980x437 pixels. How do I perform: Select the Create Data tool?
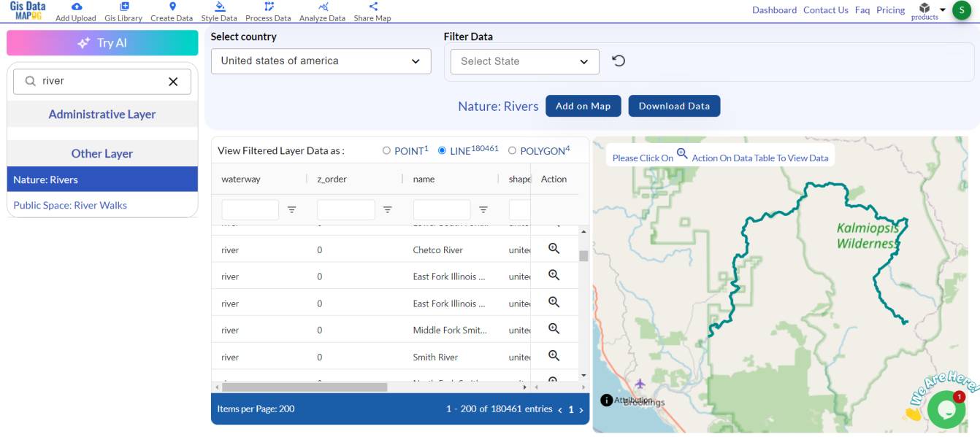click(172, 11)
